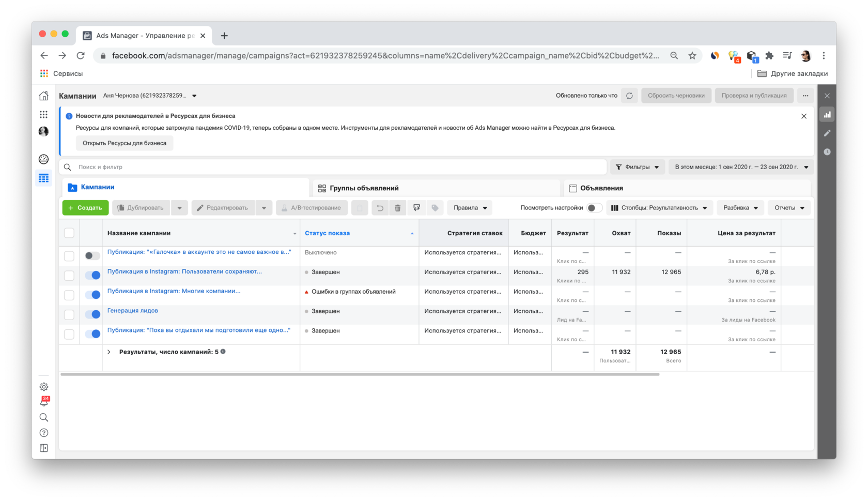Open Другие закладки bookmarks folder
This screenshot has width=868, height=501.
tap(793, 74)
